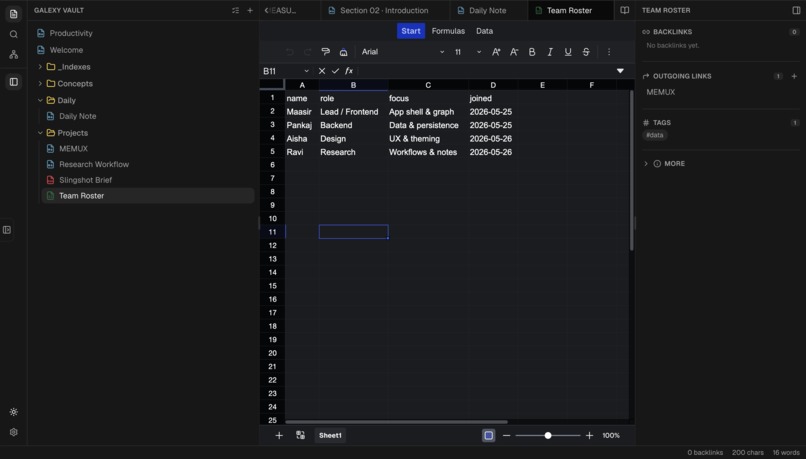Open the Arial font family dropdown
This screenshot has width=806, height=459.
(402, 52)
